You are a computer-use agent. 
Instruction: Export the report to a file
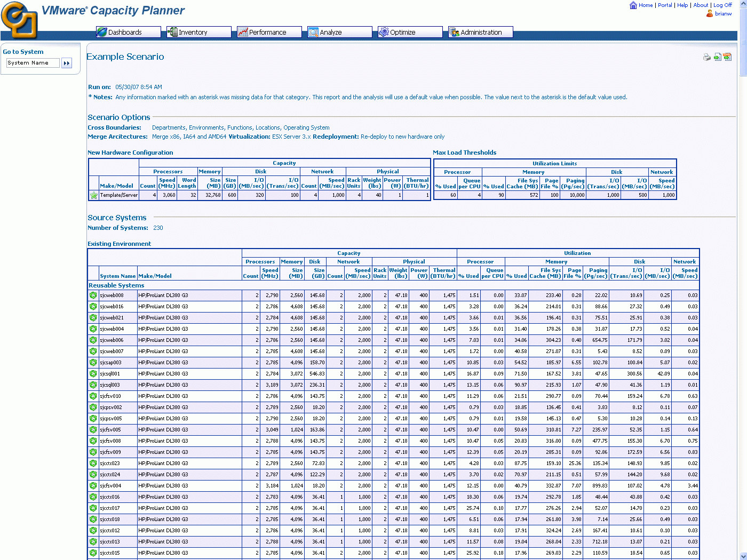(717, 57)
